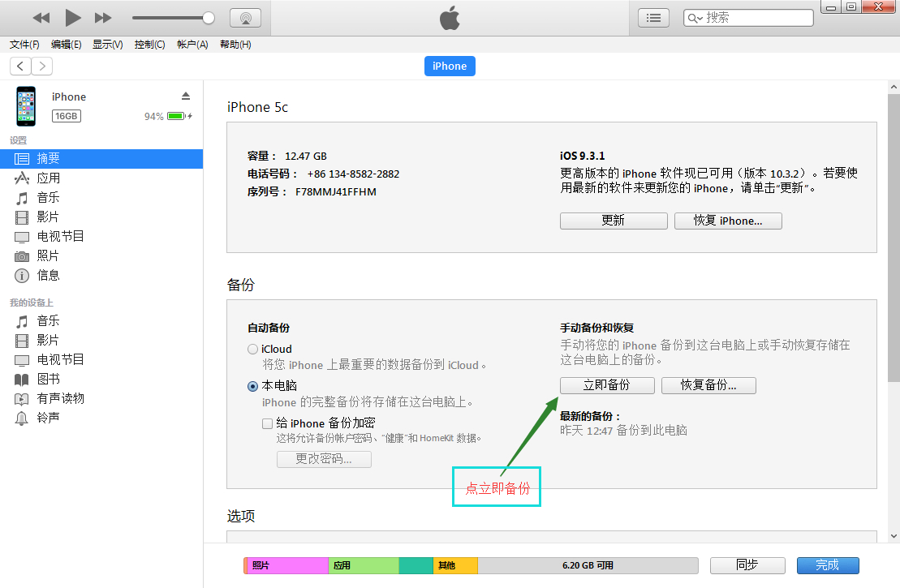The width and height of the screenshot is (900, 588).
Task: Click the green 应用 storage segment
Action: (364, 565)
